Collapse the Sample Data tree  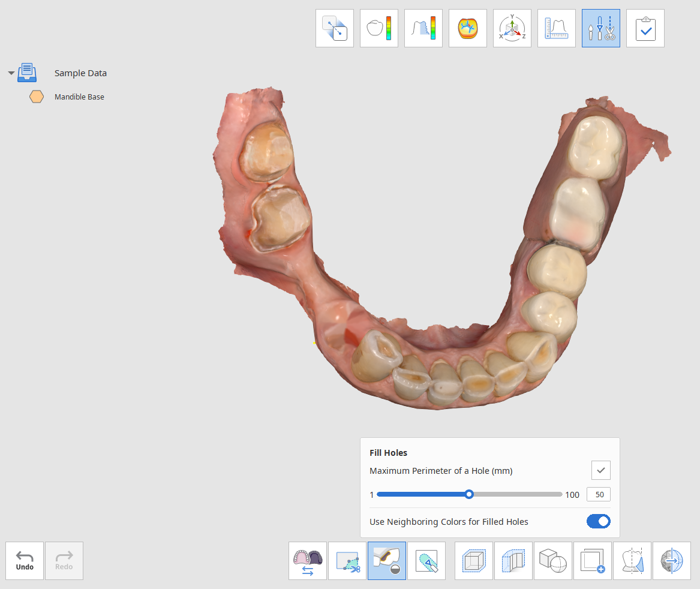pyautogui.click(x=11, y=73)
